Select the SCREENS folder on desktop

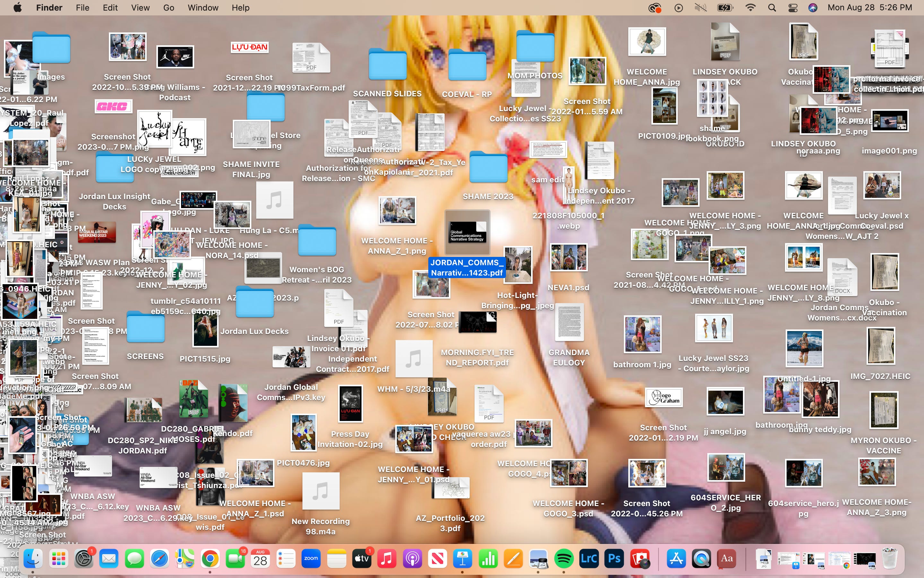(x=145, y=327)
